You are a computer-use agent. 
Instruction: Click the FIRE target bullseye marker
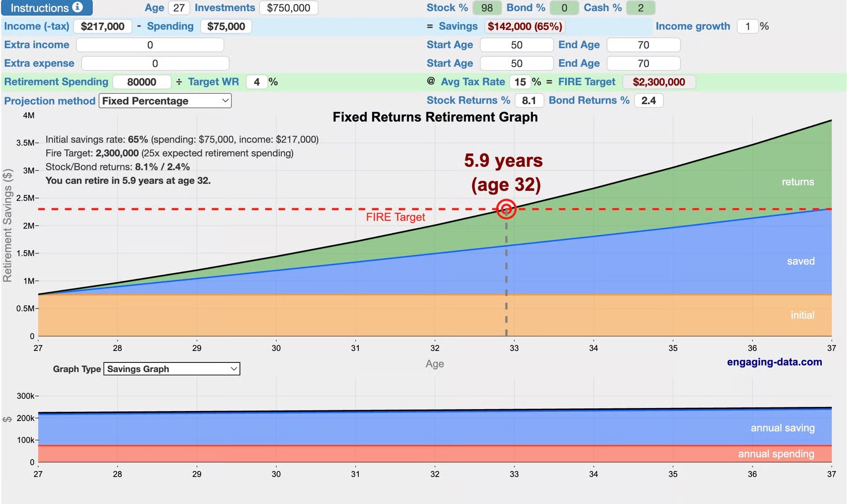click(x=506, y=209)
